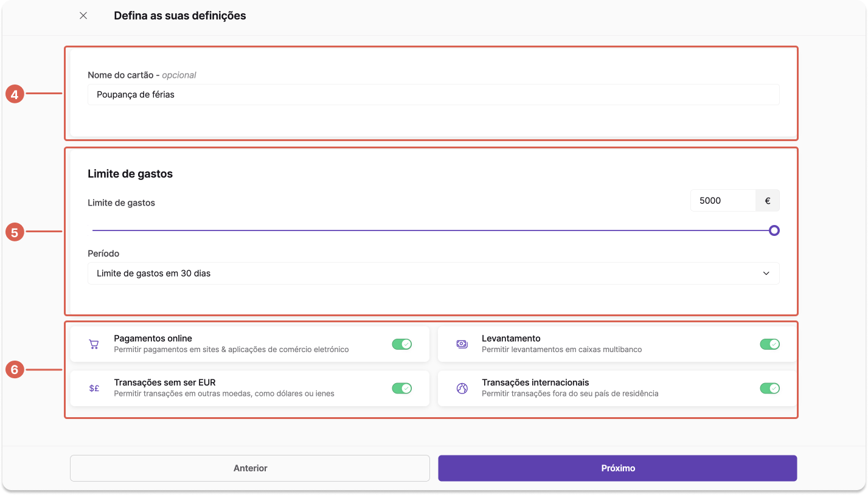
Task: Click the cash icon beside Levantamento
Action: (x=462, y=344)
